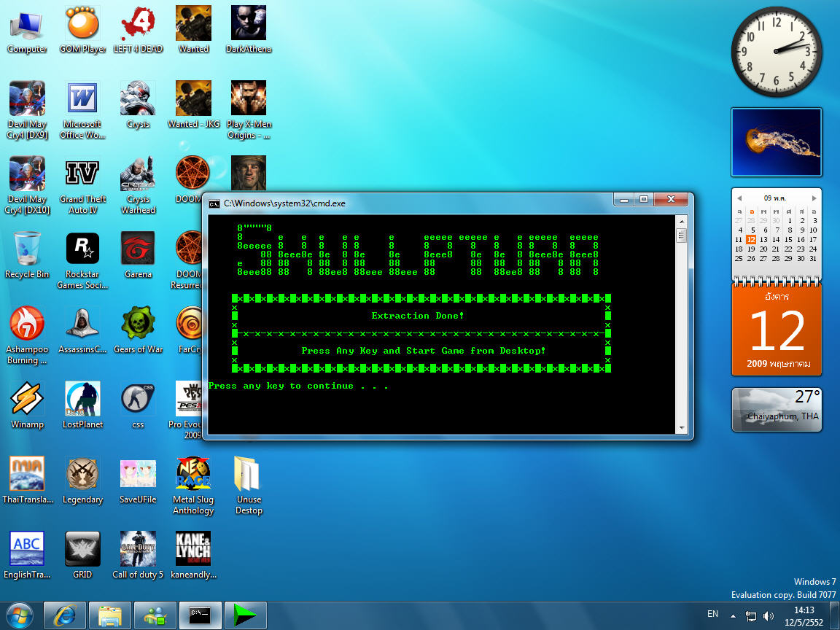The image size is (840, 630).
Task: Select the Wanted - JKG icon
Action: point(193,106)
